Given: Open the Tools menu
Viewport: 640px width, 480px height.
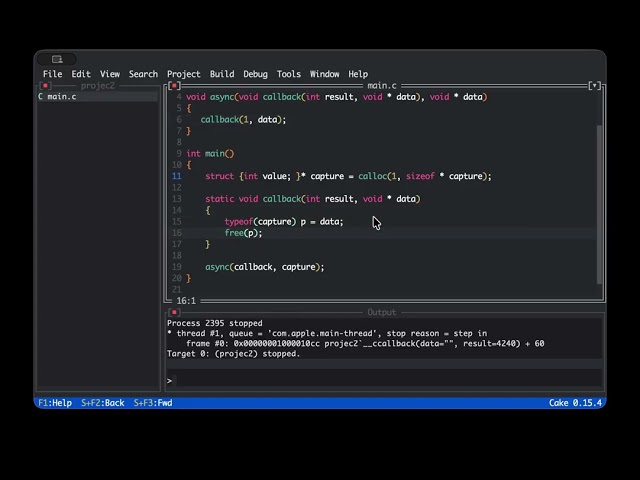Looking at the screenshot, I should point(289,74).
